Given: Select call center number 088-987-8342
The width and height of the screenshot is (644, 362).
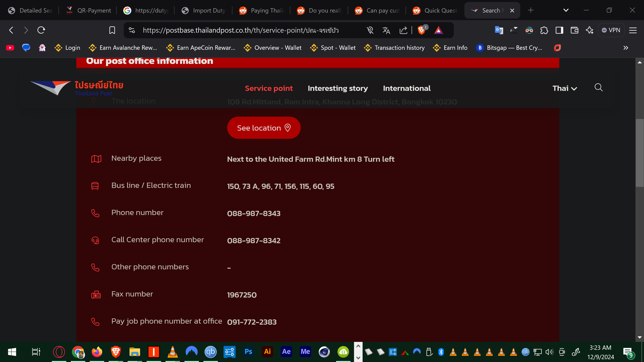Looking at the screenshot, I should coord(254,241).
